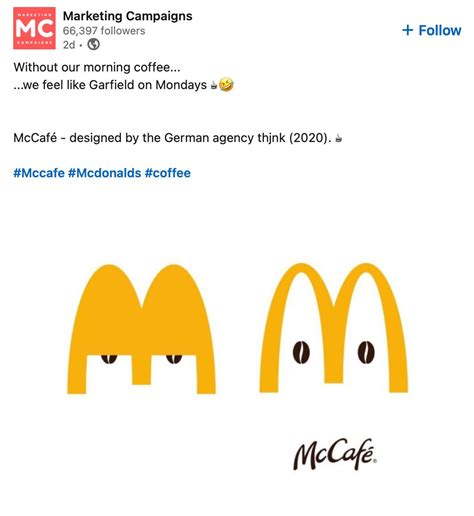This screenshot has width=474, height=516.
Task: Click the coffee emoji after thjnk (2020)
Action: coord(338,138)
